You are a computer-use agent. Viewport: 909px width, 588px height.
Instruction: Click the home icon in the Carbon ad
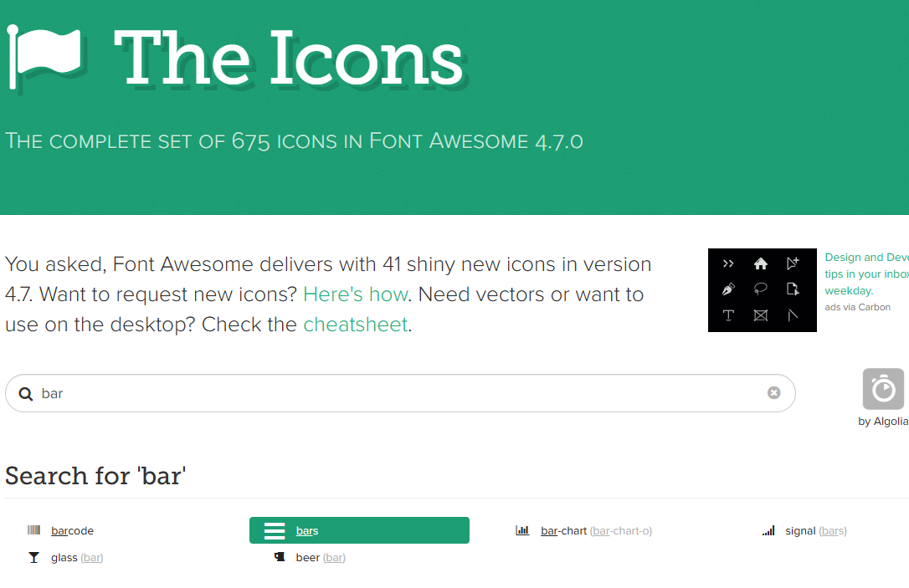pos(760,263)
